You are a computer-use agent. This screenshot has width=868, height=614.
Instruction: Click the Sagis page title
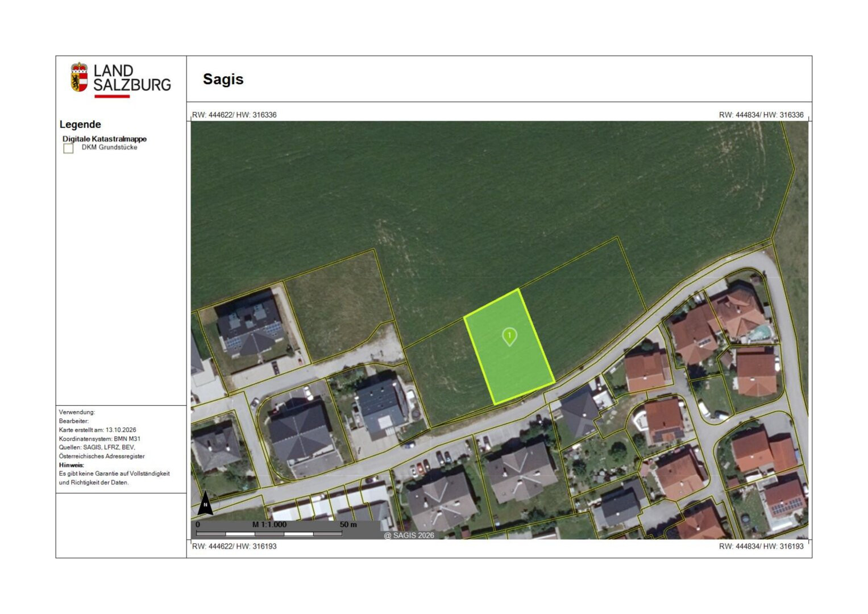pyautogui.click(x=223, y=79)
